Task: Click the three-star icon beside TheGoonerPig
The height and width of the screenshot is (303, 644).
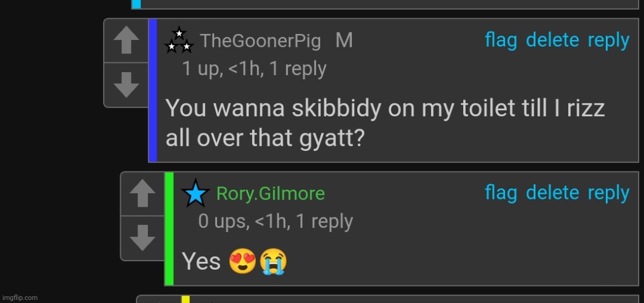Action: click(179, 41)
